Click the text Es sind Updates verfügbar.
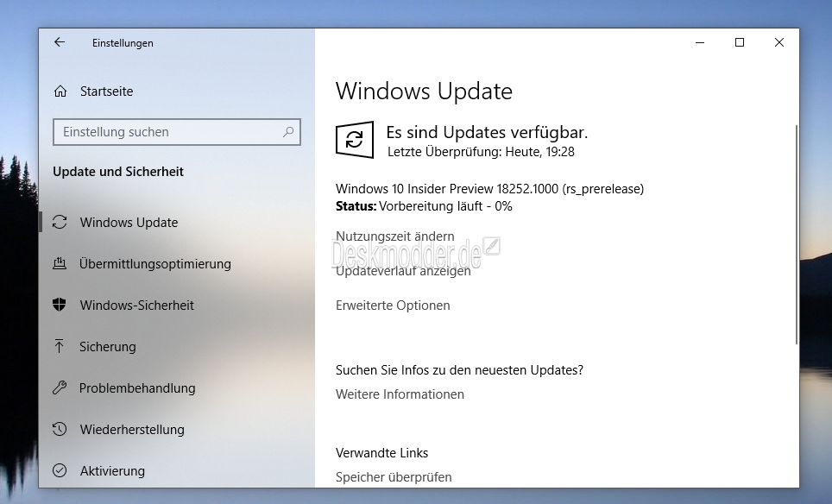This screenshot has height=504, width=832. 487,132
